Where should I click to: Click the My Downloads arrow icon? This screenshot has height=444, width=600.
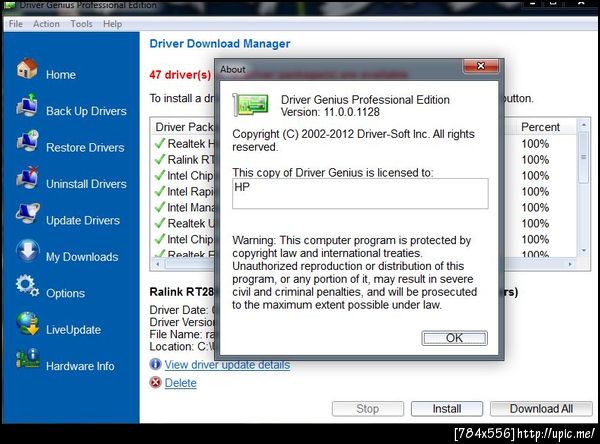[x=28, y=250]
